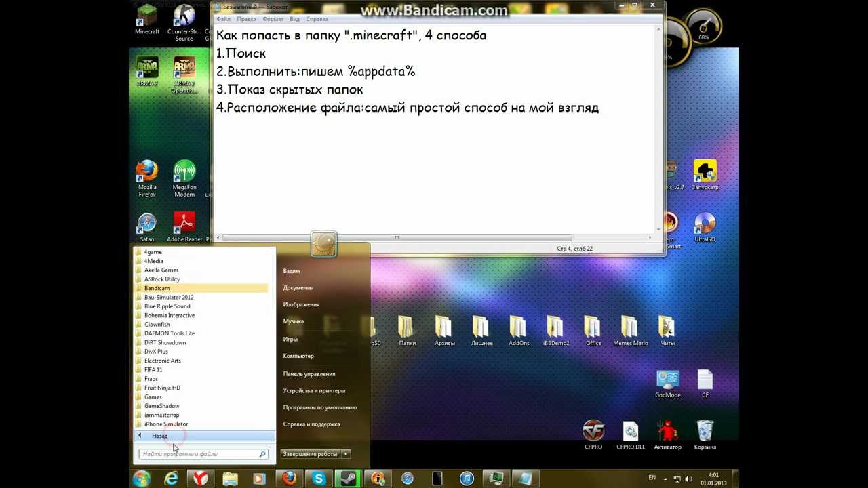Expand the Bandicam folder in Start menu
Viewport: 868px width, 488px height.
(201, 288)
